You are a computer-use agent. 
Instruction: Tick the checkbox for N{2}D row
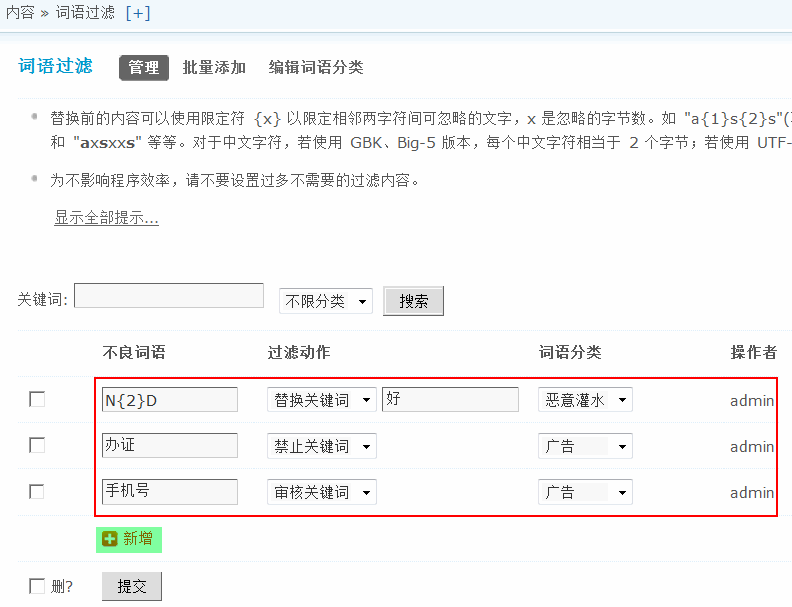point(37,399)
